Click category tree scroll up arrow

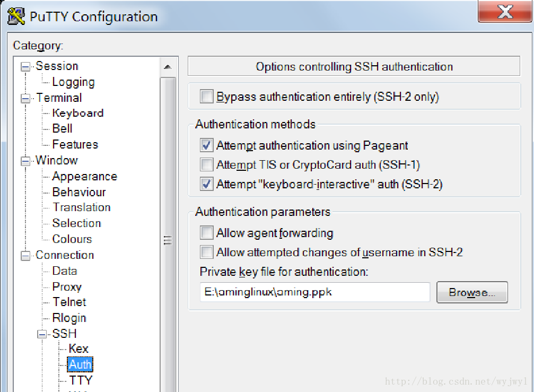click(168, 67)
